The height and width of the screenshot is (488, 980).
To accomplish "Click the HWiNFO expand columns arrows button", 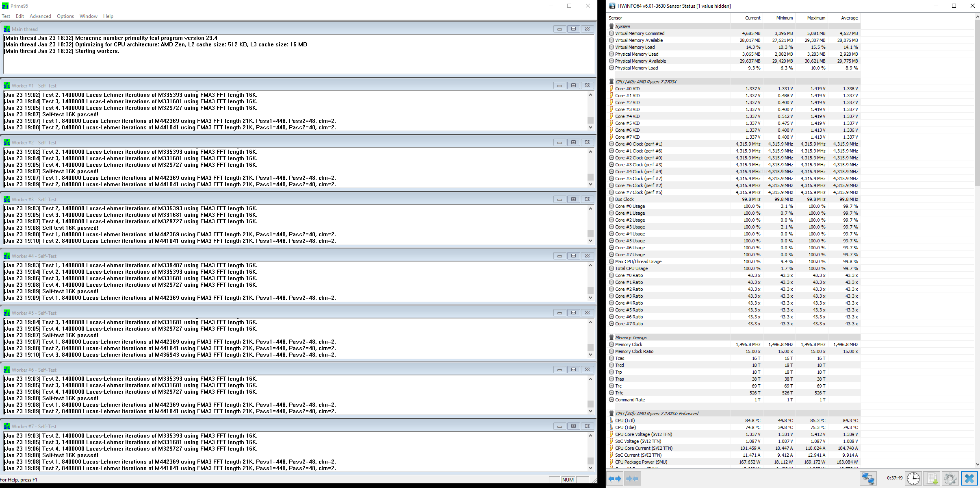I will [615, 479].
